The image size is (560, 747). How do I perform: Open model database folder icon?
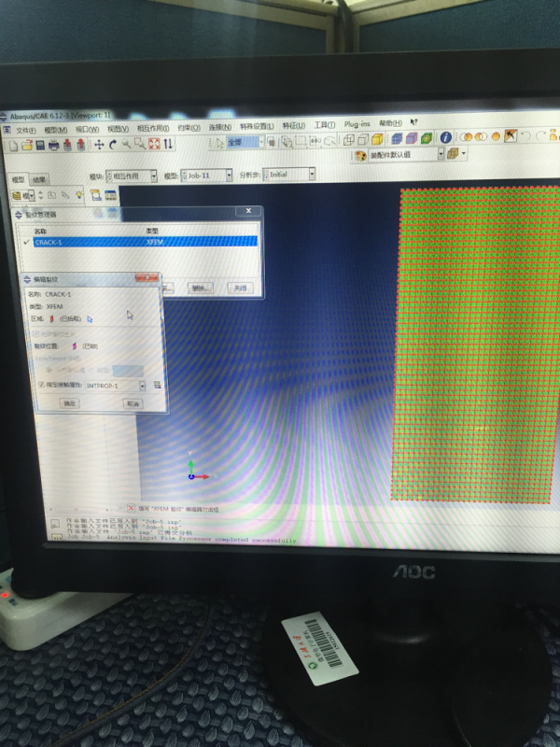[27, 146]
